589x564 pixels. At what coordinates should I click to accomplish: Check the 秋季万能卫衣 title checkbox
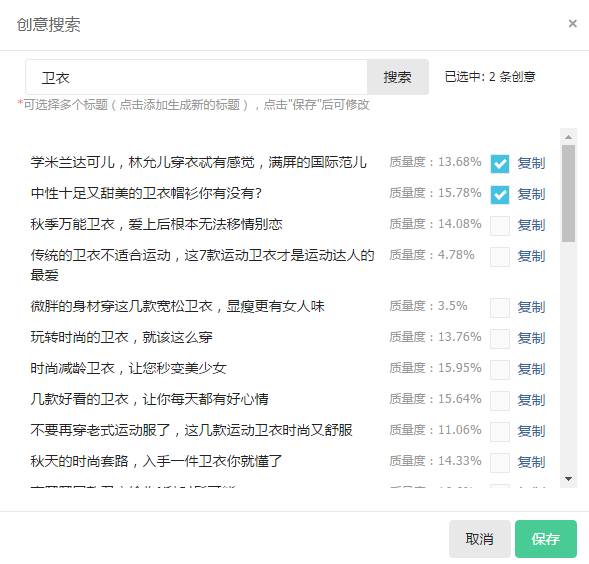(500, 225)
